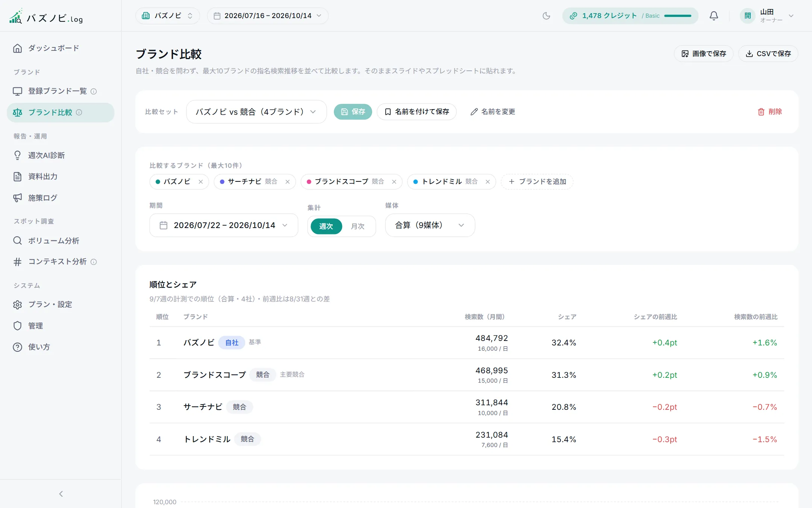Remove ブランドスコープ brand chip

click(x=394, y=182)
